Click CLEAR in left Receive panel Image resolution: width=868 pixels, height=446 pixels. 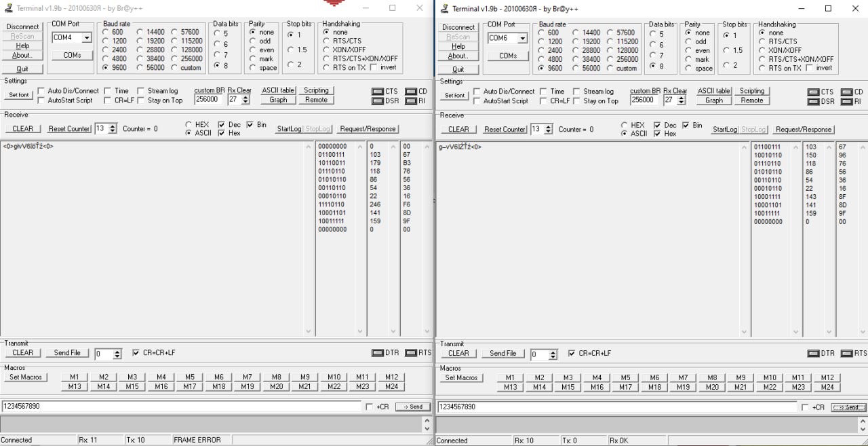[22, 128]
